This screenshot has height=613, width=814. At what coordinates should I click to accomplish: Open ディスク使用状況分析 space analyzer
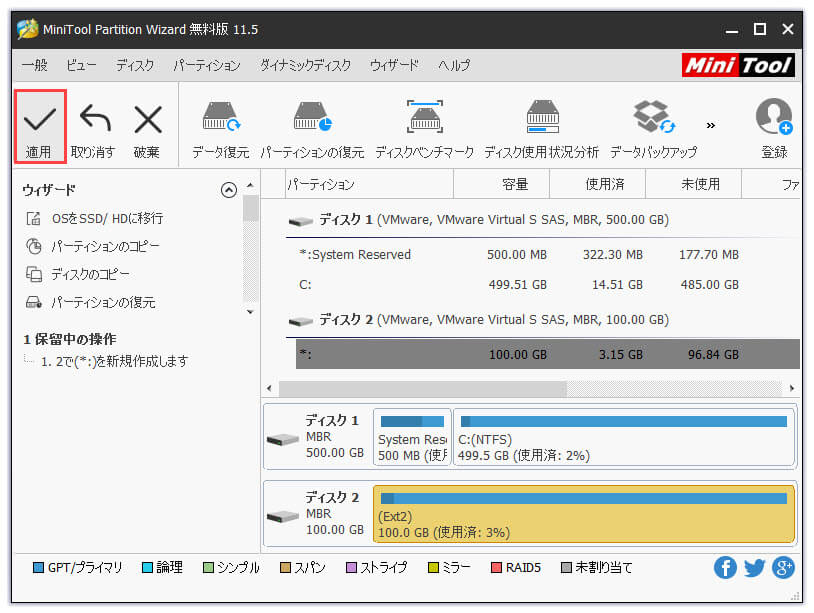[542, 120]
